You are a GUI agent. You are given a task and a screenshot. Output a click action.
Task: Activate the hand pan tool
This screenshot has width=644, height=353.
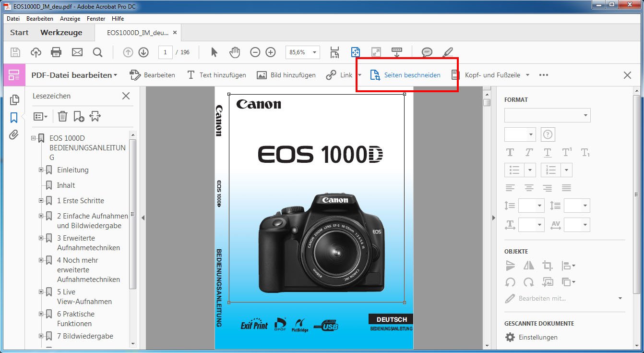[x=235, y=52]
